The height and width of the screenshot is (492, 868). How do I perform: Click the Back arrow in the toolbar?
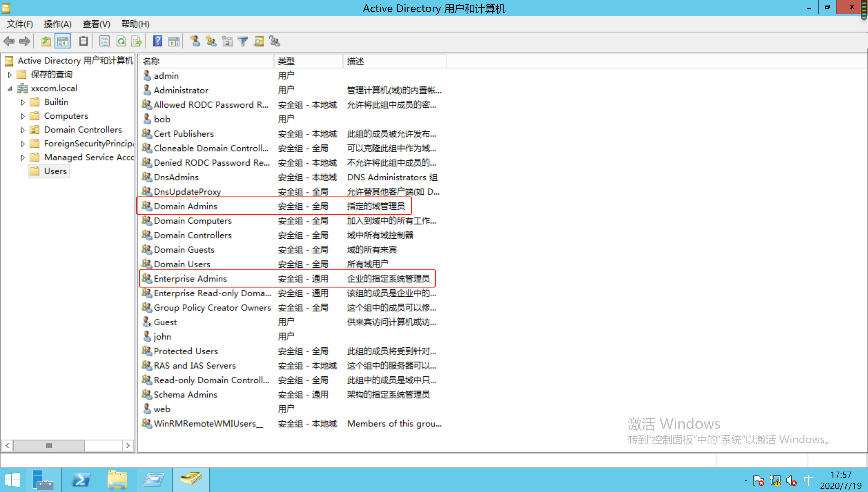(9, 41)
